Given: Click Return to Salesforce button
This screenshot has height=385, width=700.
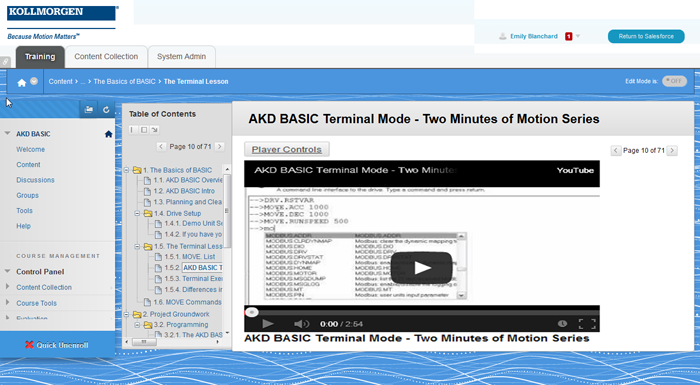Looking at the screenshot, I should coord(646,37).
